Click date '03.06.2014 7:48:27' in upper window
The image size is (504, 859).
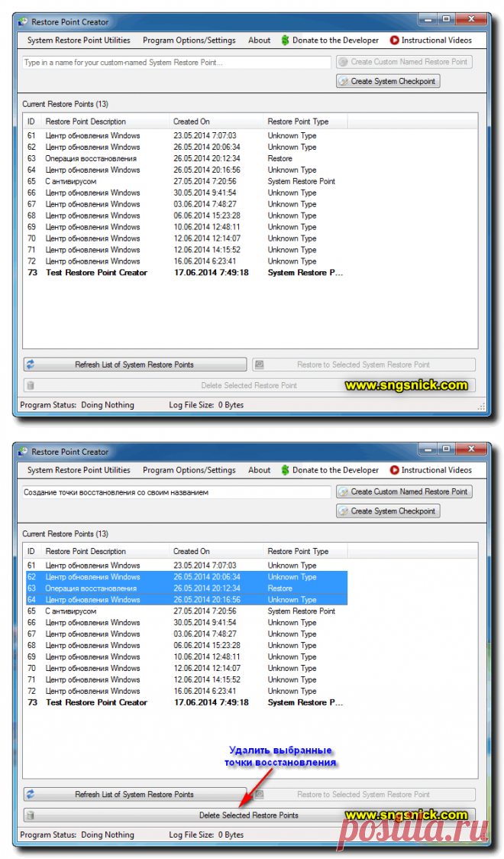(x=205, y=204)
